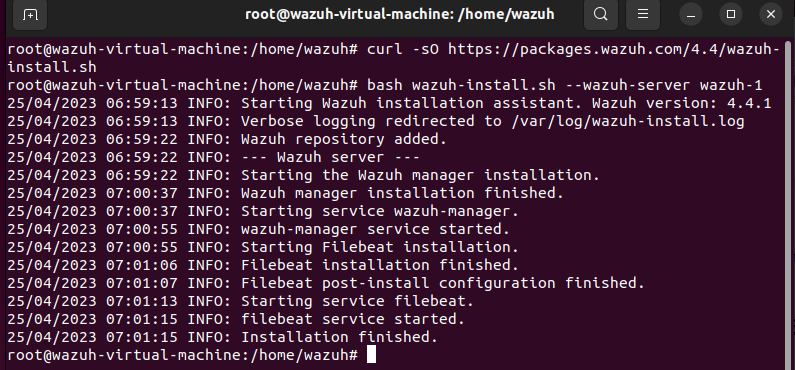
Task: Open the hamburger menu in the title bar
Action: (643, 14)
